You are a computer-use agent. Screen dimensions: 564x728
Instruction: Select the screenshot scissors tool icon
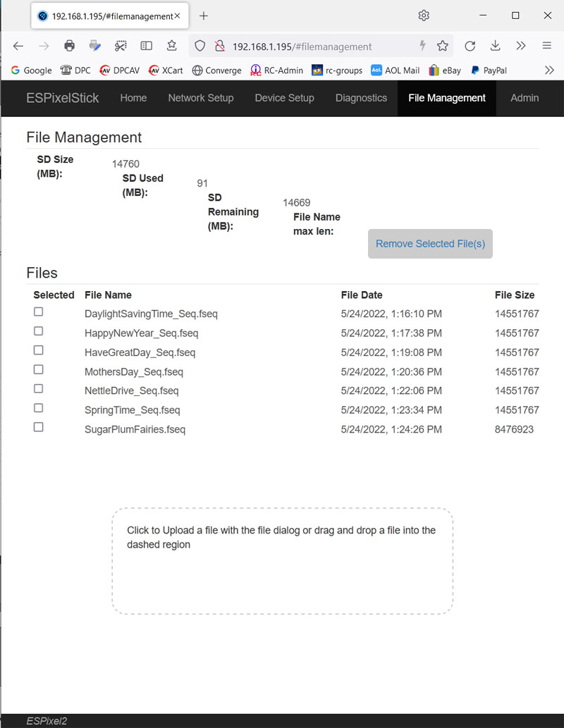pos(121,44)
